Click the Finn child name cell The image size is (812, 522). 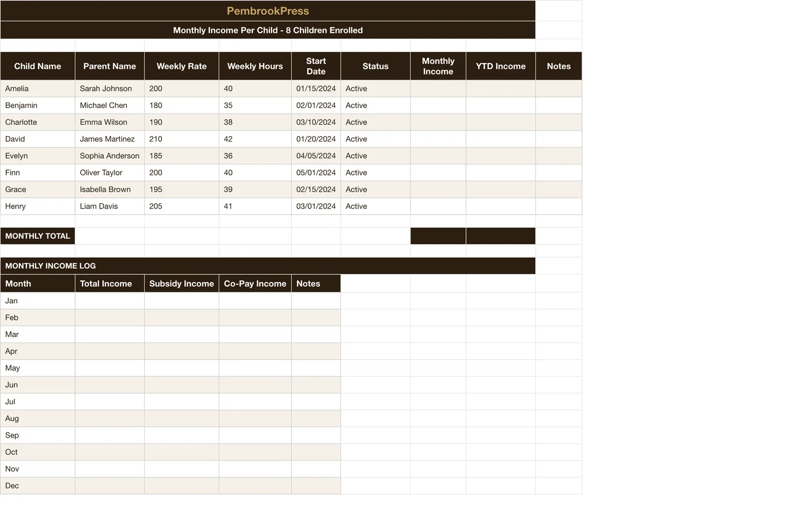coord(38,172)
